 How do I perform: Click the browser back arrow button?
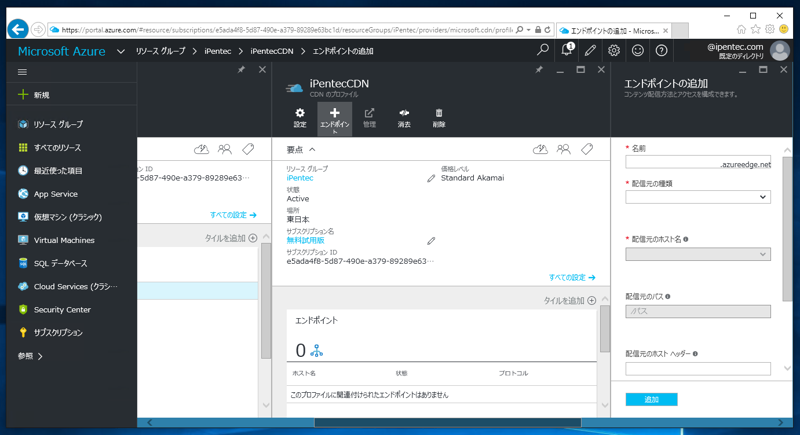pyautogui.click(x=18, y=29)
